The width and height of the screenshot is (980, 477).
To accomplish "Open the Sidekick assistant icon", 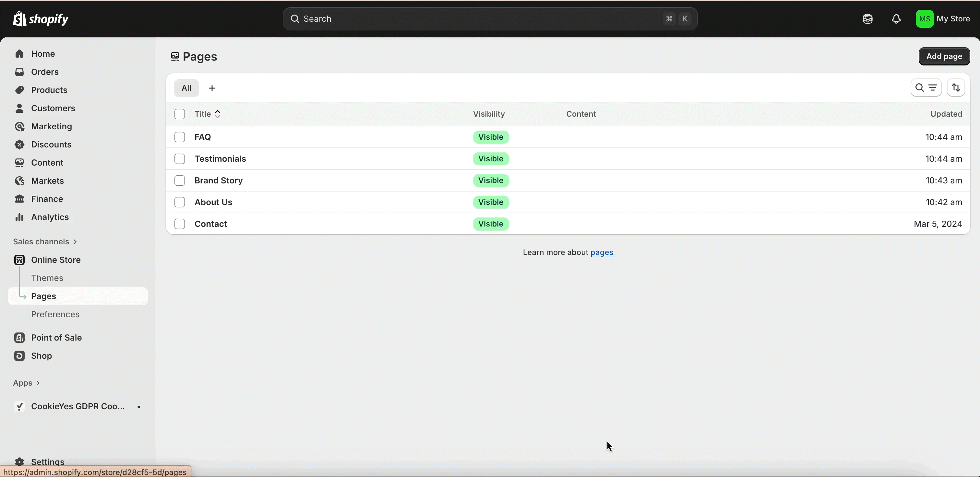I will point(867,19).
